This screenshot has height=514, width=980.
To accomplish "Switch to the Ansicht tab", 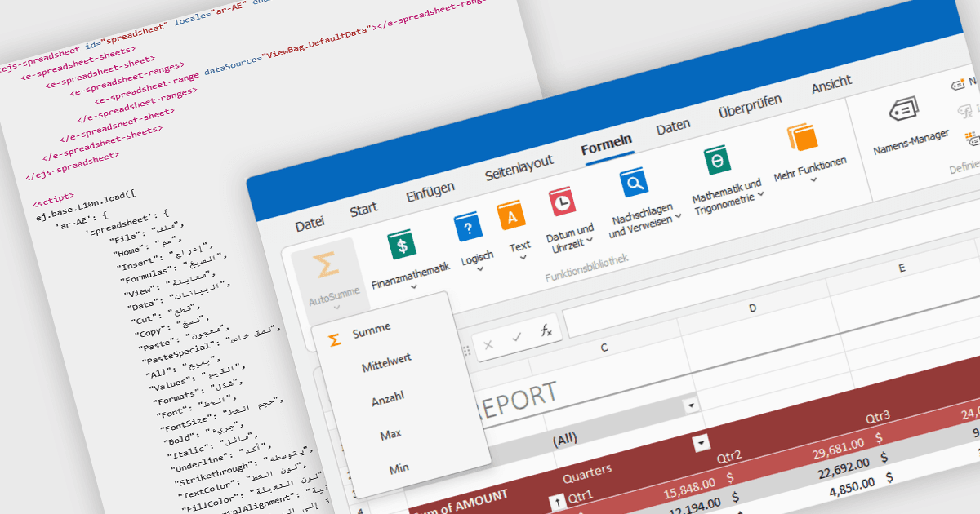I will click(831, 85).
